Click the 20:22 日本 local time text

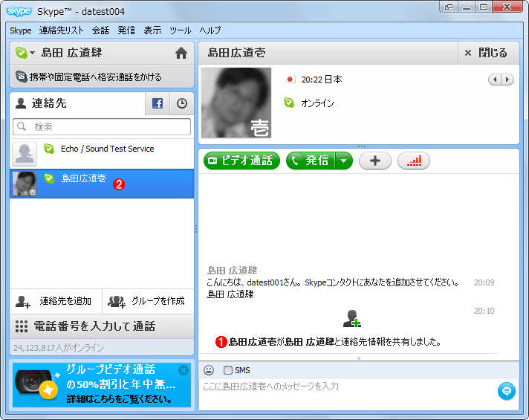point(322,80)
